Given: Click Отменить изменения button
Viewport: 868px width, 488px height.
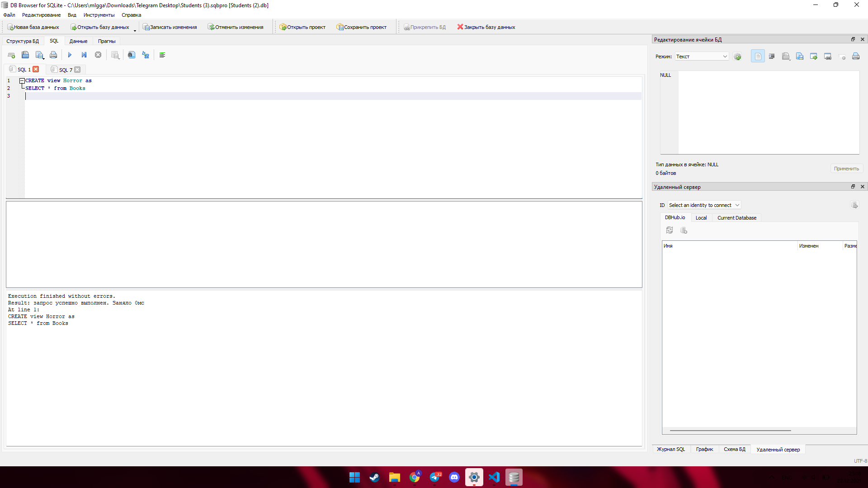Looking at the screenshot, I should (x=235, y=27).
